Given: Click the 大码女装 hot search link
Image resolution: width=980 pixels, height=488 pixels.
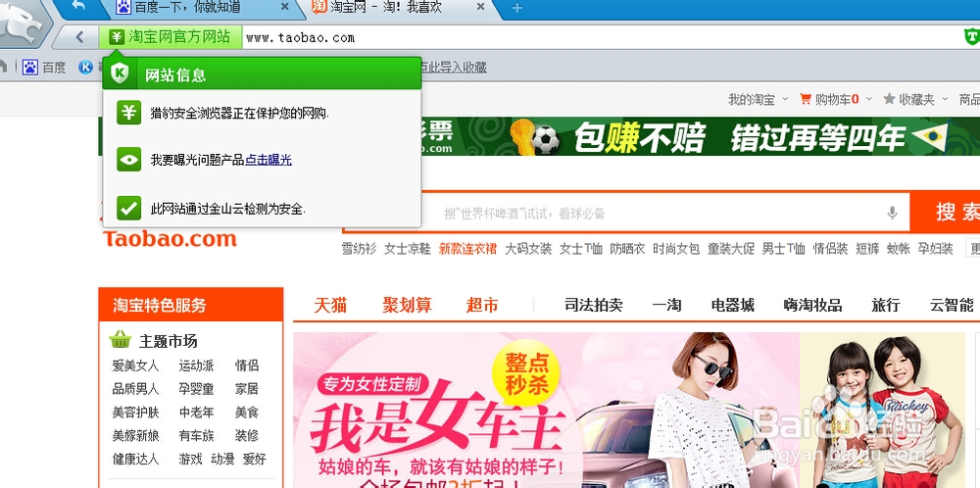Looking at the screenshot, I should (x=528, y=249).
